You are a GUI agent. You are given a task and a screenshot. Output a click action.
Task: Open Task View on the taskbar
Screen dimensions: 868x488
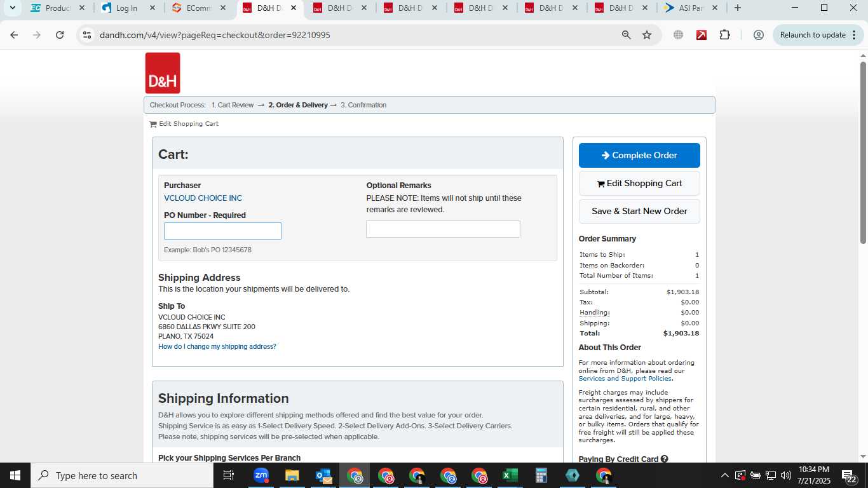[229, 475]
